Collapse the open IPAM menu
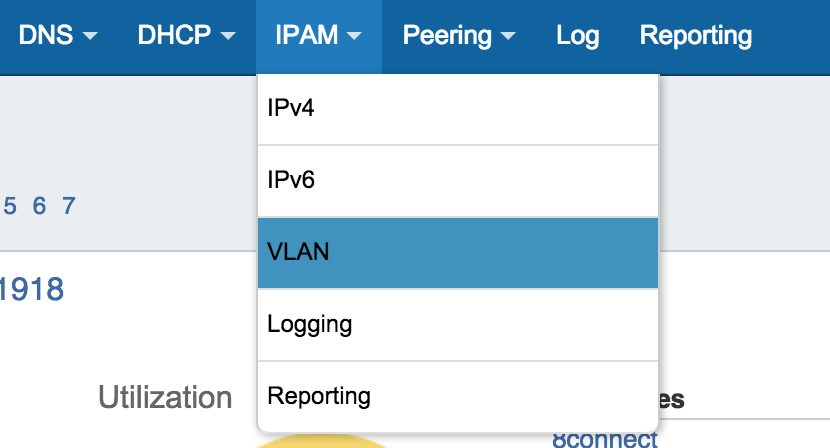830x448 pixels. pyautogui.click(x=318, y=36)
